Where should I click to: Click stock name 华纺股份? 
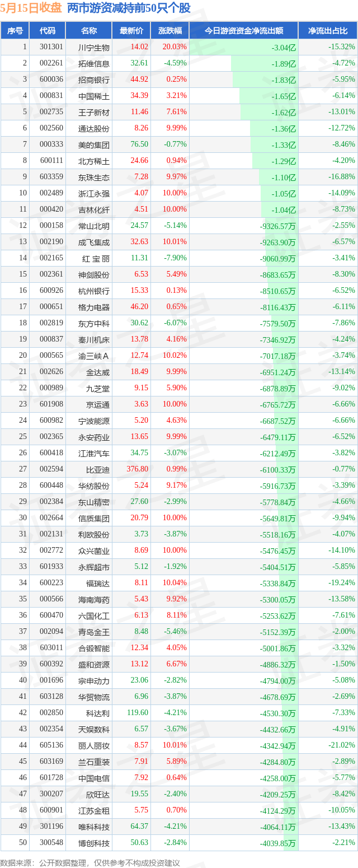[94, 486]
